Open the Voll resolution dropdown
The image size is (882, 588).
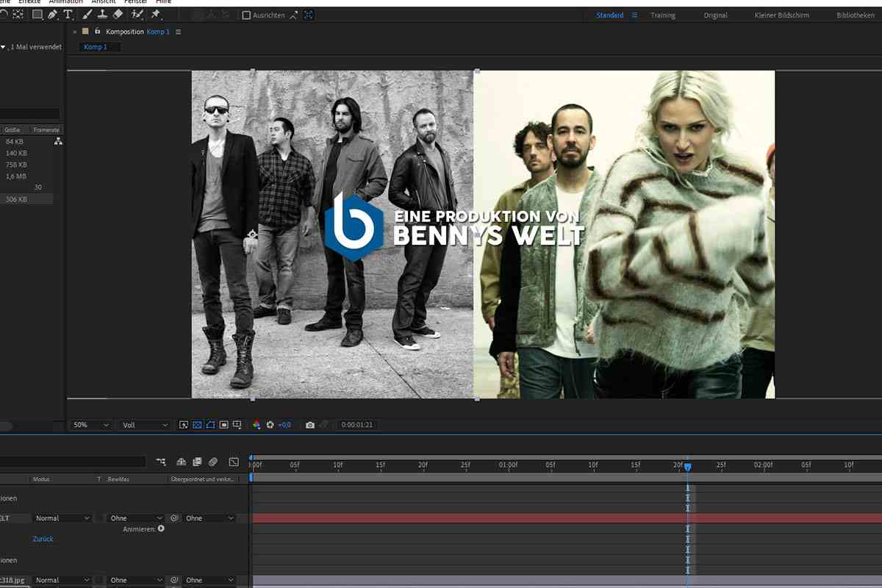click(x=145, y=425)
